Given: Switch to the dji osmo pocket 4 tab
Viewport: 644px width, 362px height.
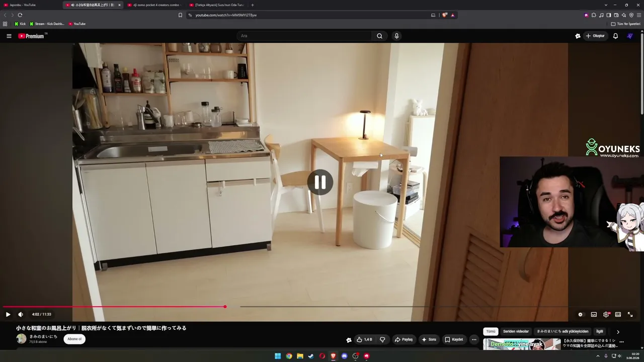Looking at the screenshot, I should point(155,5).
